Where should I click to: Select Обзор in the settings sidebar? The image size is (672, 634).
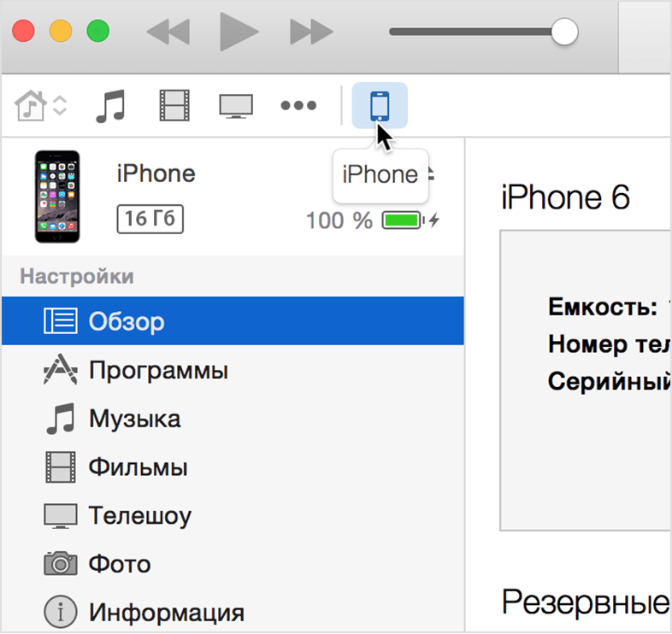tap(233, 321)
